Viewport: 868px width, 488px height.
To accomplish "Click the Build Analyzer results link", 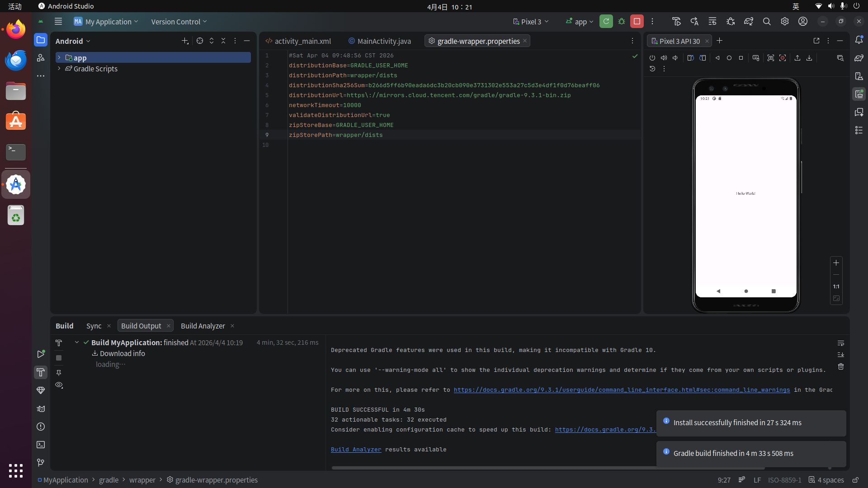I will tap(356, 450).
